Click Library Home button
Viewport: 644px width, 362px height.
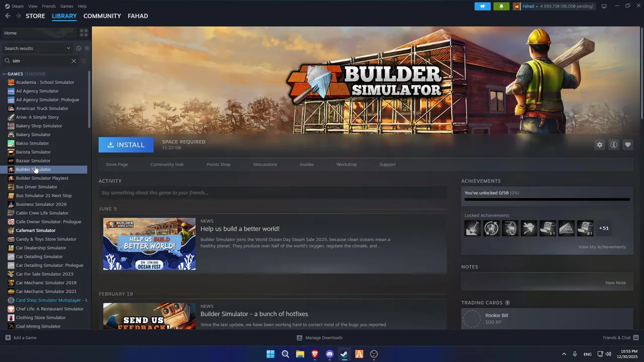[38, 33]
